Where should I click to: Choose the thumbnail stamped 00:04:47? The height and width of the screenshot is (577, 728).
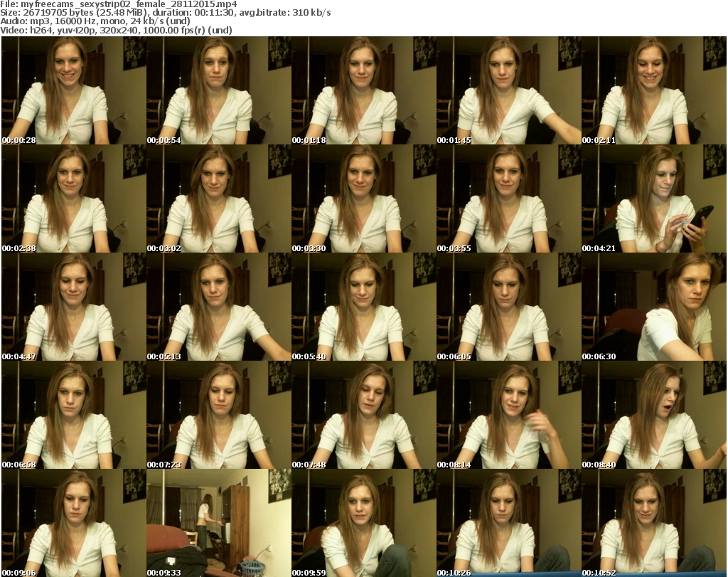point(74,307)
